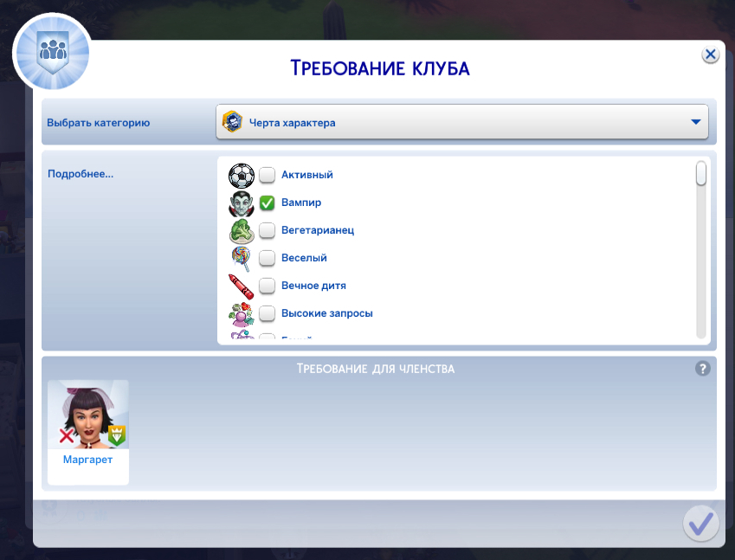
Task: Select the Высокие запросы checkbox
Action: pyautogui.click(x=268, y=313)
